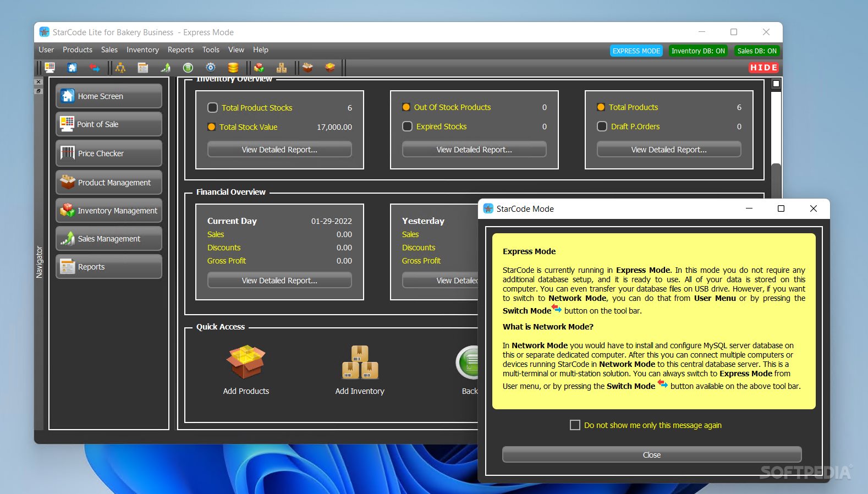Click the Inventory DB: ON badge
Screen dimensions: 868x494
[x=698, y=51]
